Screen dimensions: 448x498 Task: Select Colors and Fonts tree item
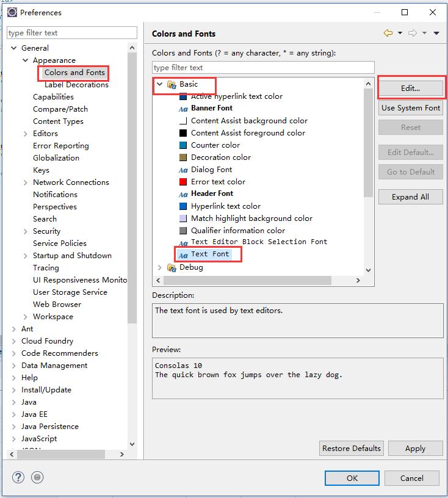[74, 73]
